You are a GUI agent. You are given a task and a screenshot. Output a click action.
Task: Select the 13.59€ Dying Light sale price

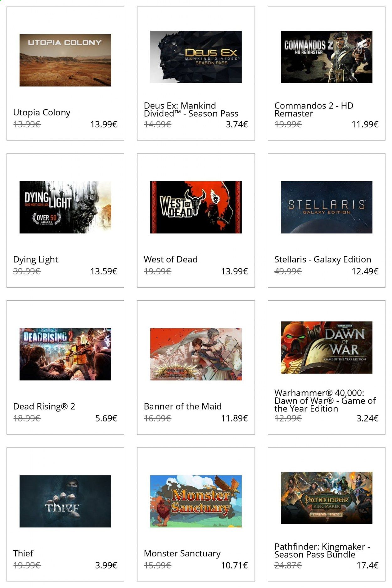pos(104,271)
